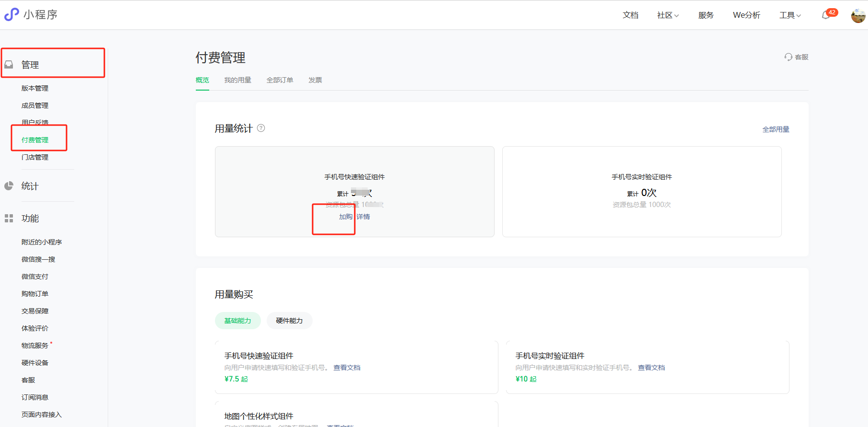The height and width of the screenshot is (427, 868).
Task: Switch to the 全部订单 tab
Action: click(280, 80)
